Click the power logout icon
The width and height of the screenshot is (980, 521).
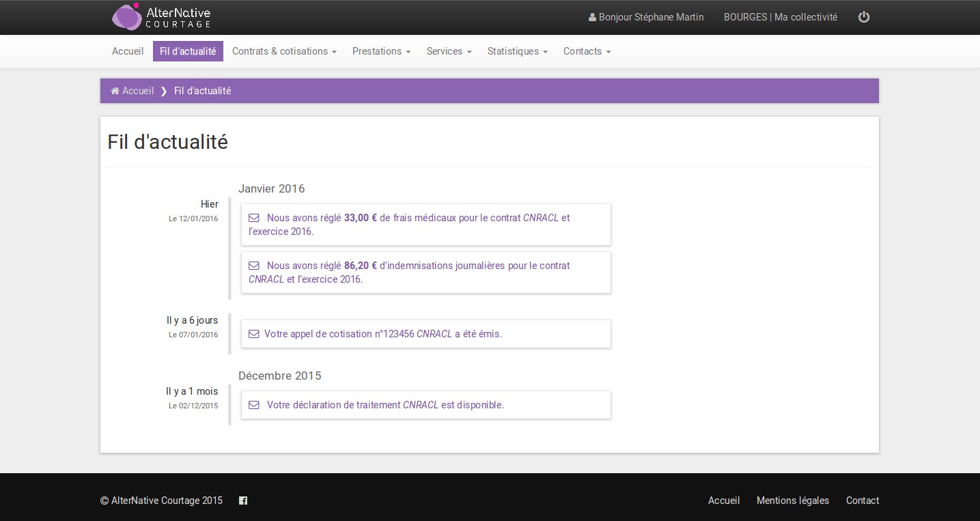[x=864, y=17]
